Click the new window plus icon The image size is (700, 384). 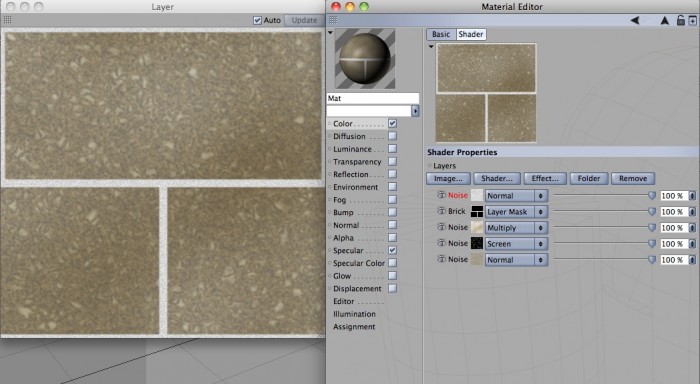692,21
